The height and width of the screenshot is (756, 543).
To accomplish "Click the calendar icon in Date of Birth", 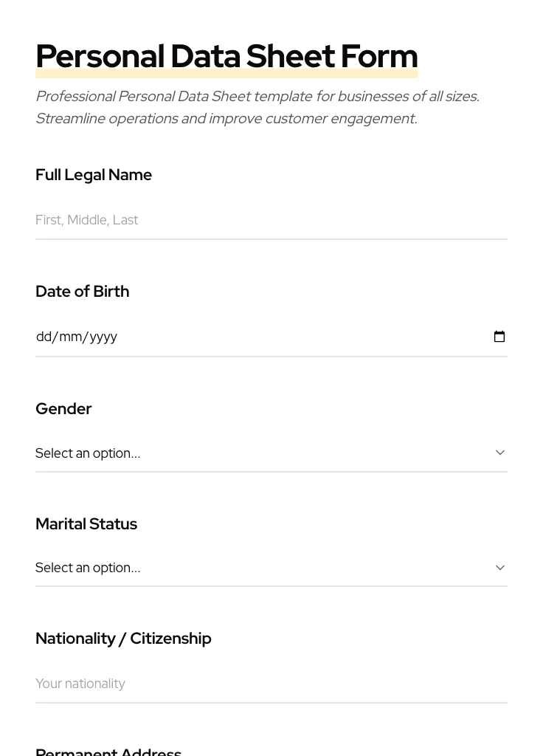I will [499, 336].
